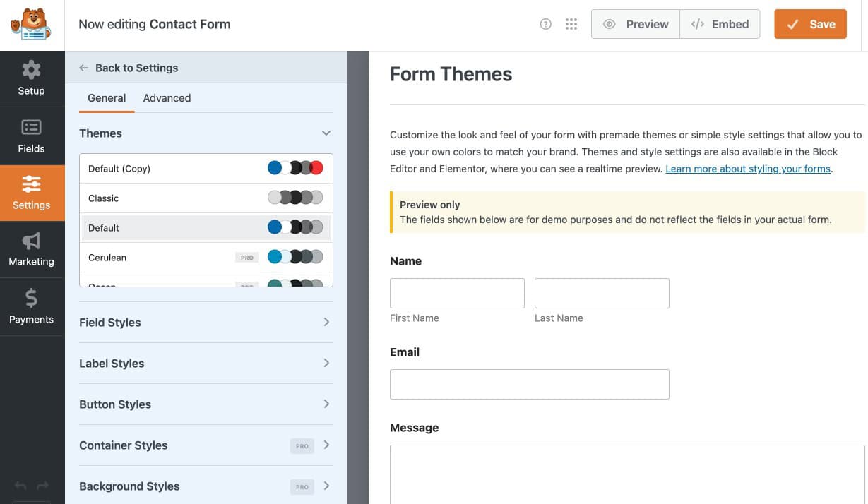Click the Form Themes heading
The height and width of the screenshot is (504, 868).
(x=451, y=74)
